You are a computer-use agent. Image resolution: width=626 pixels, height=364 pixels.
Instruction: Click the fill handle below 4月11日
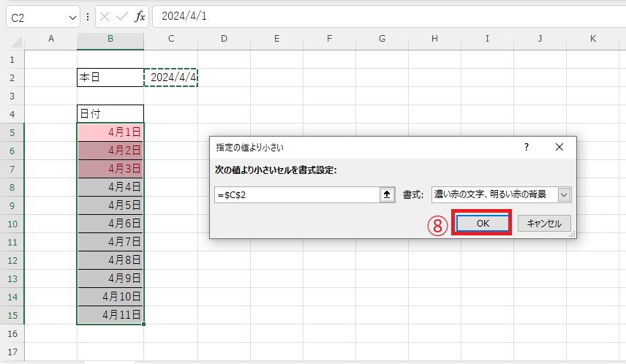click(x=143, y=324)
